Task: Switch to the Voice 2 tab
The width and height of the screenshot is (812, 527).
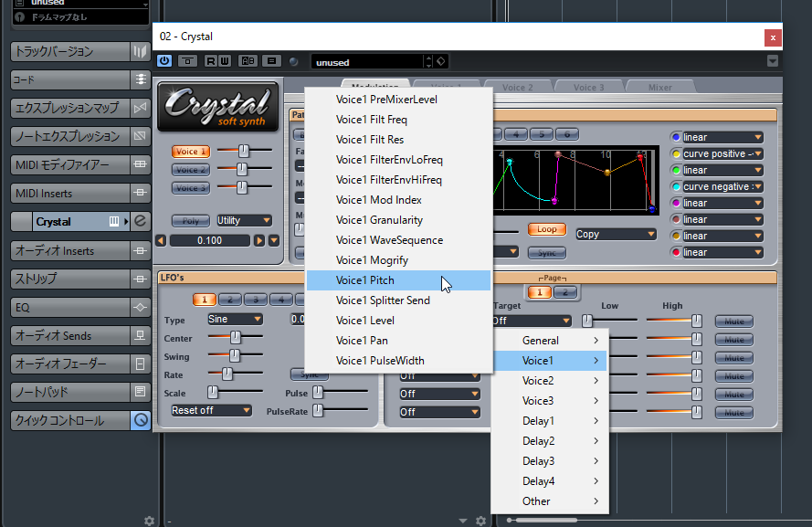Action: pyautogui.click(x=517, y=87)
